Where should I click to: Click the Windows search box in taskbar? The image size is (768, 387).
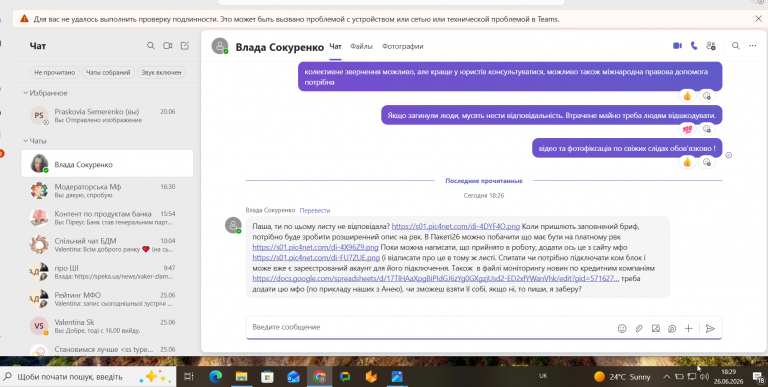click(x=88, y=377)
